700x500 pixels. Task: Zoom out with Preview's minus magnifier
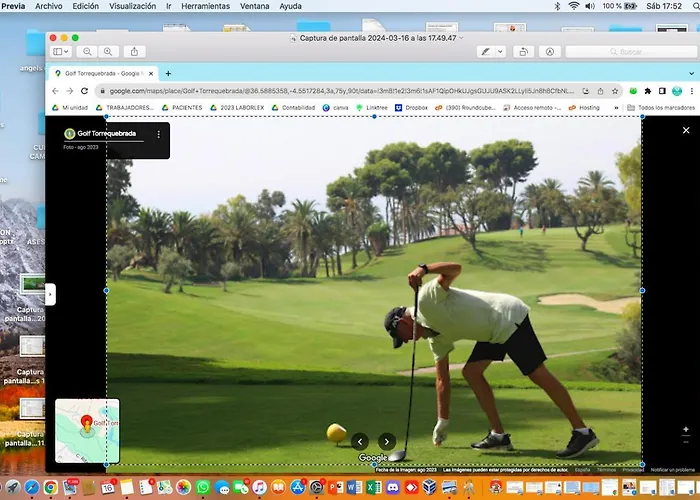pyautogui.click(x=87, y=52)
